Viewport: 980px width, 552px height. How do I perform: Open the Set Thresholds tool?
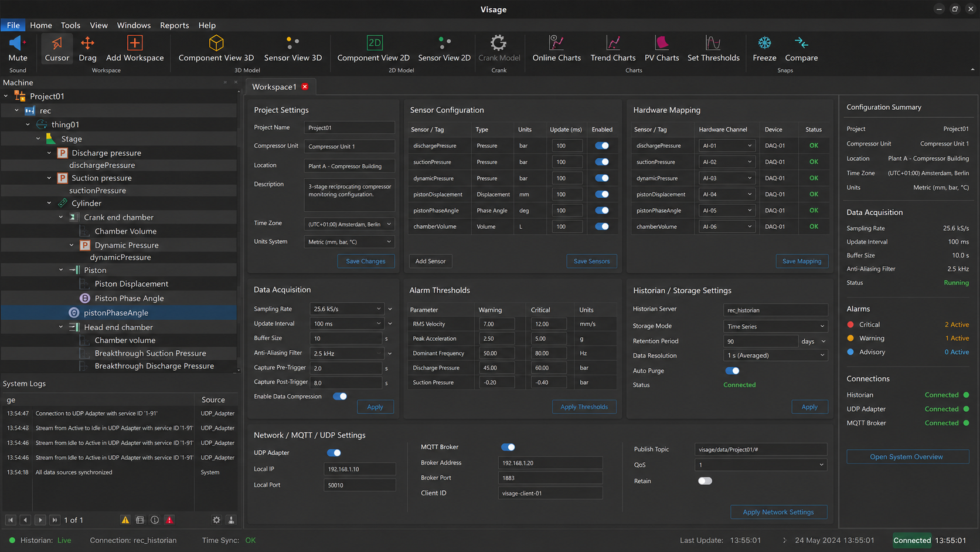[713, 48]
